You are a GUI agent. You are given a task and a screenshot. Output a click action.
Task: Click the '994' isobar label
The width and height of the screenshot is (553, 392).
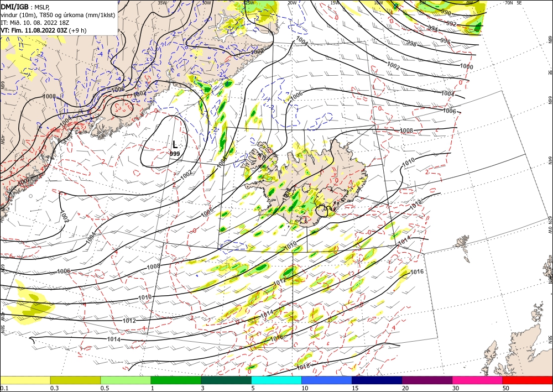[x=433, y=29]
